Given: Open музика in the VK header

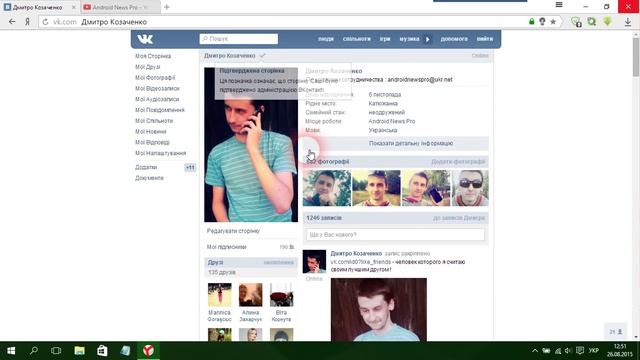Looking at the screenshot, I should [x=409, y=39].
